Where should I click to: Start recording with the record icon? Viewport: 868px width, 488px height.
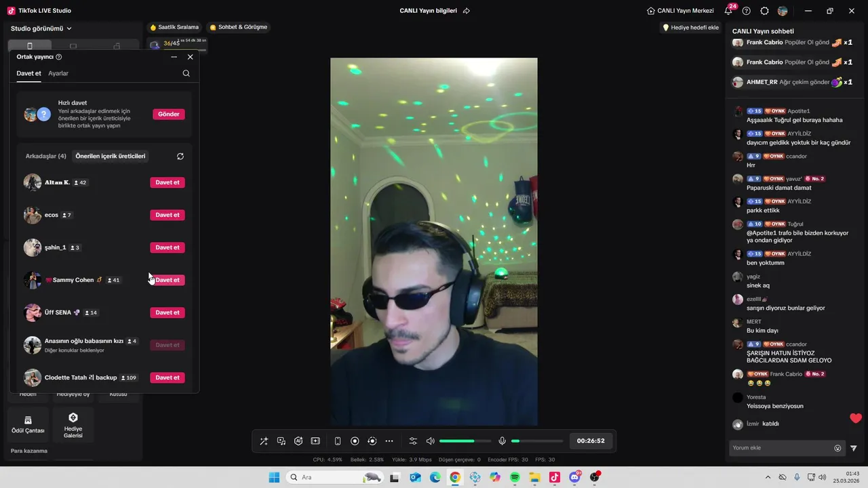point(355,441)
